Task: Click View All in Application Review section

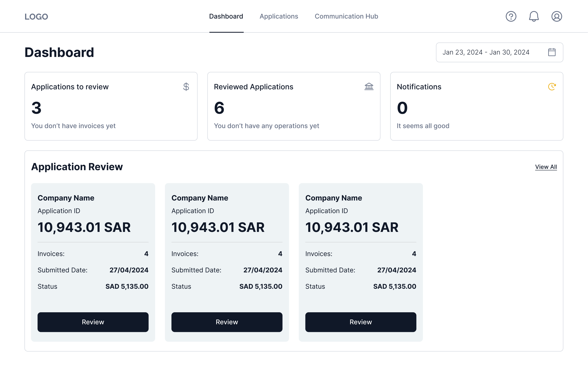Action: coord(546,167)
